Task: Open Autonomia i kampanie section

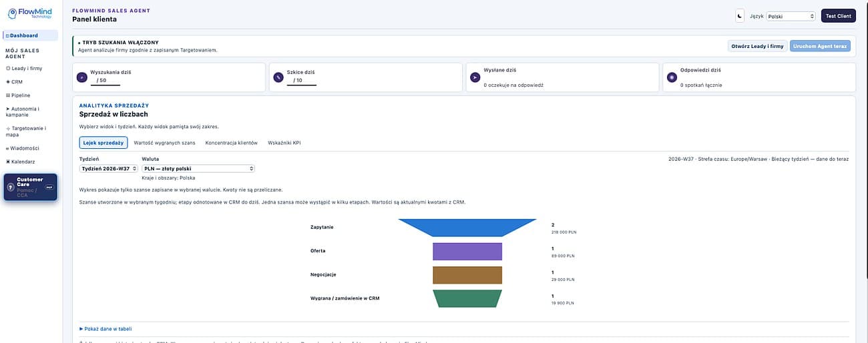Action: coord(30,111)
